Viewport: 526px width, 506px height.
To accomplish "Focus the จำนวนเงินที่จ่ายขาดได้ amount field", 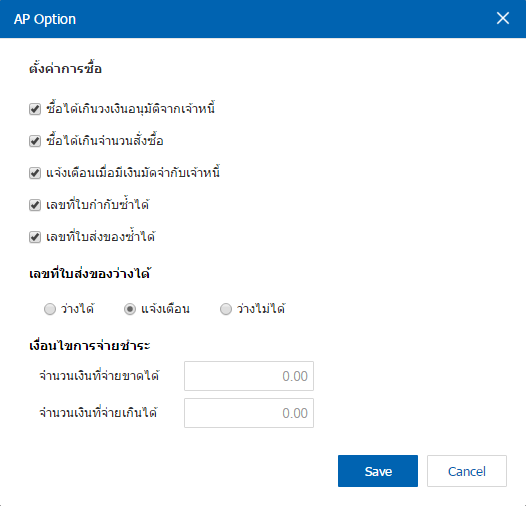I will pyautogui.click(x=249, y=376).
